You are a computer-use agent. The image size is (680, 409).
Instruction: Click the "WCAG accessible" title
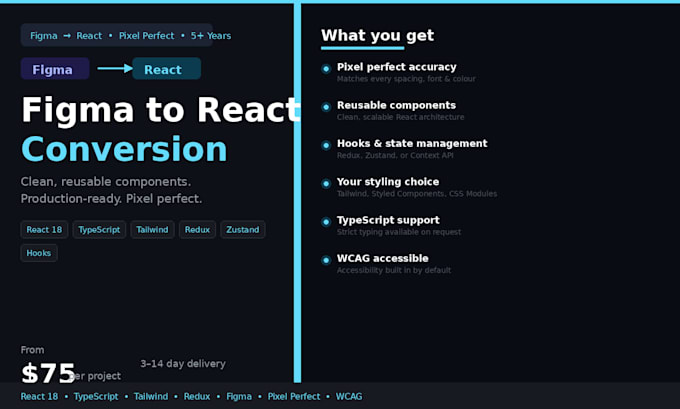click(x=383, y=258)
